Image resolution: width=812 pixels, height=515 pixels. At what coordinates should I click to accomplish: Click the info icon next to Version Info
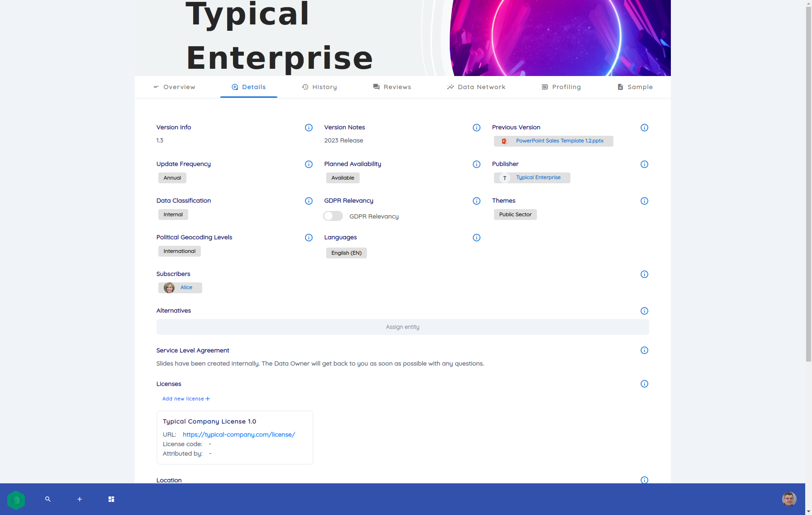pos(309,128)
